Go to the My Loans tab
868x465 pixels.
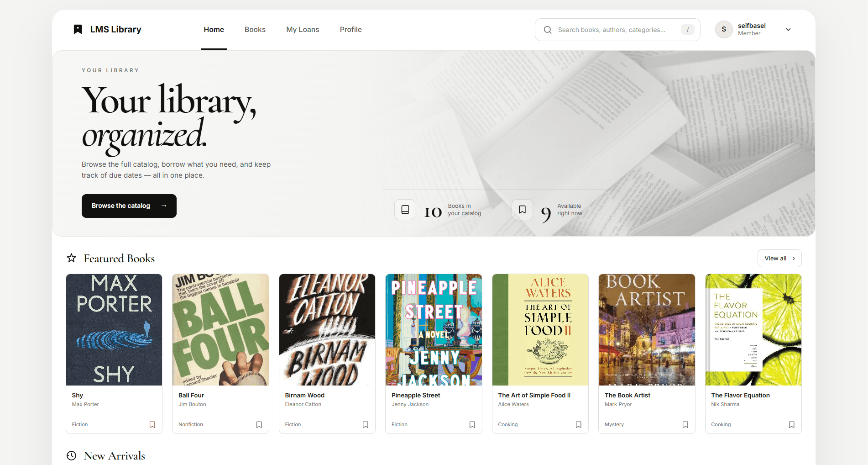pos(303,30)
